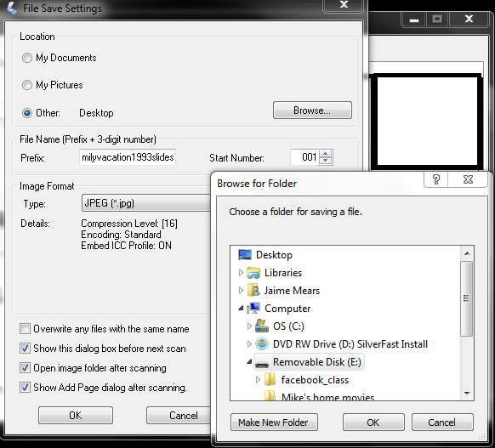This screenshot has width=495, height=448.
Task: Select Mike's home movies folder
Action: point(327,397)
